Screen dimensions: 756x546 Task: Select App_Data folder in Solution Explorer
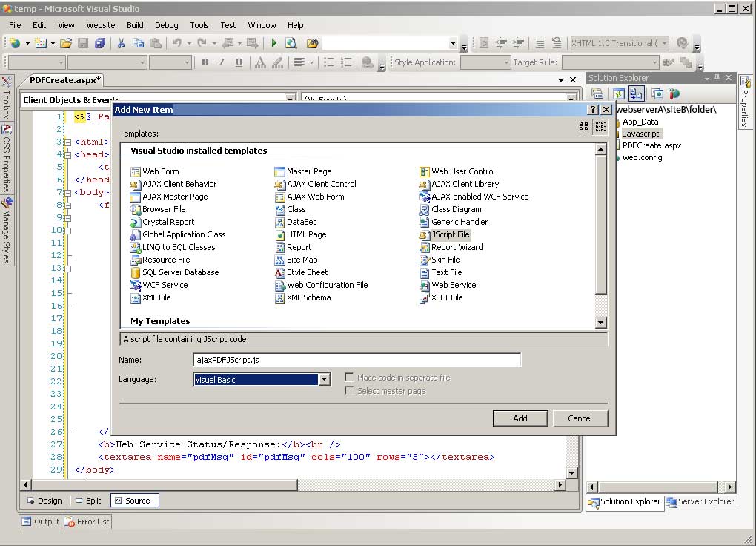640,122
